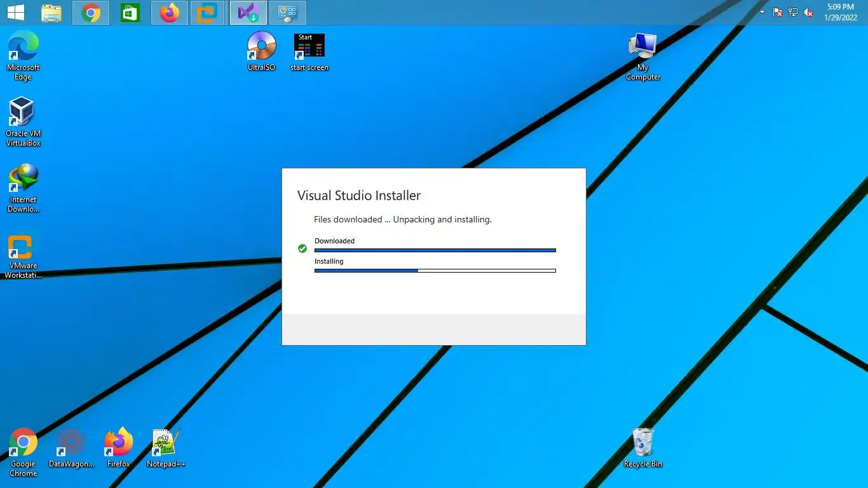Click the Installing progress bar
Image resolution: width=868 pixels, height=488 pixels.
[x=435, y=271]
